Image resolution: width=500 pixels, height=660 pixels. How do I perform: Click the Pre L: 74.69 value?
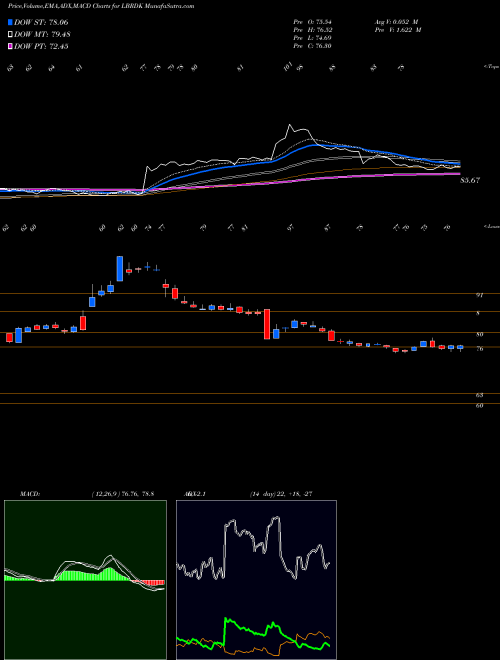313,38
